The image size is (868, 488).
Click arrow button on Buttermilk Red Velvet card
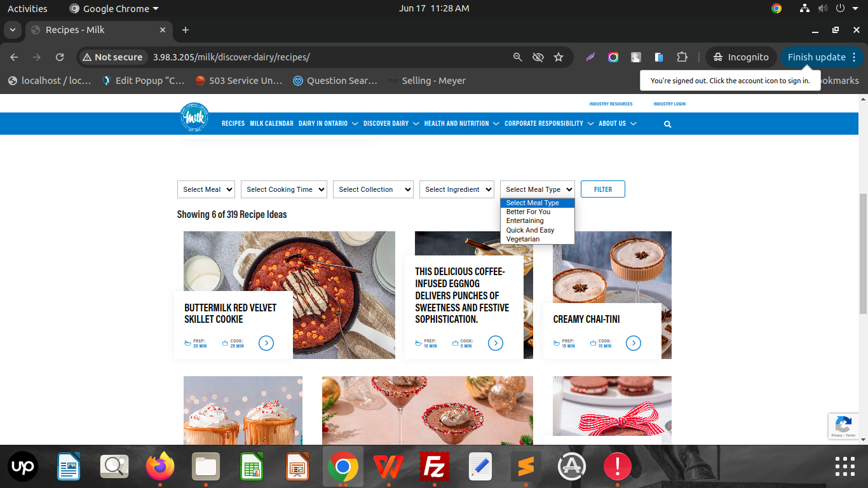point(266,343)
